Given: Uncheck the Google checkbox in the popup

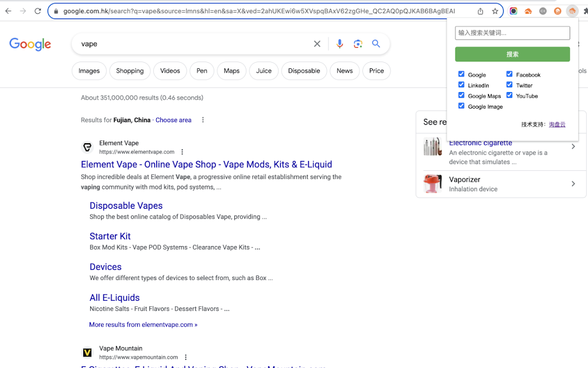Looking at the screenshot, I should pos(461,74).
